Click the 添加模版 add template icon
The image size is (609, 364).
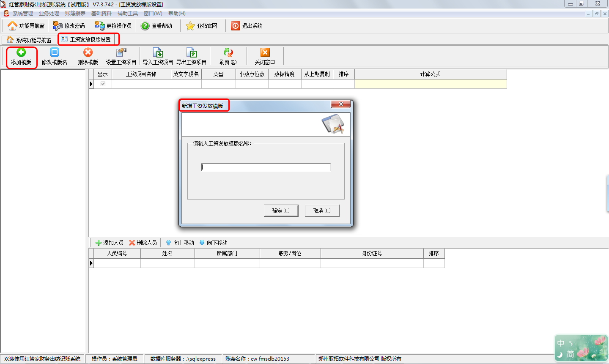coord(21,52)
